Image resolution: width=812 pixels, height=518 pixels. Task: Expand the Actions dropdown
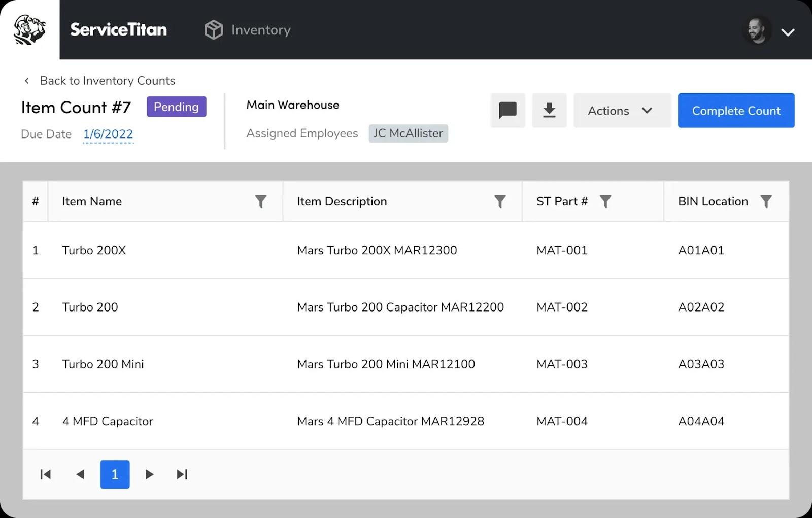coord(622,110)
